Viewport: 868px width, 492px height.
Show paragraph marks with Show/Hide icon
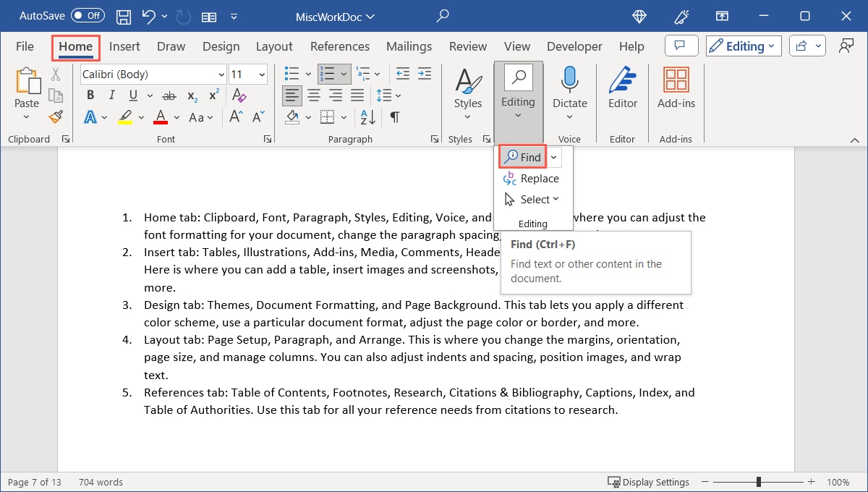(393, 116)
